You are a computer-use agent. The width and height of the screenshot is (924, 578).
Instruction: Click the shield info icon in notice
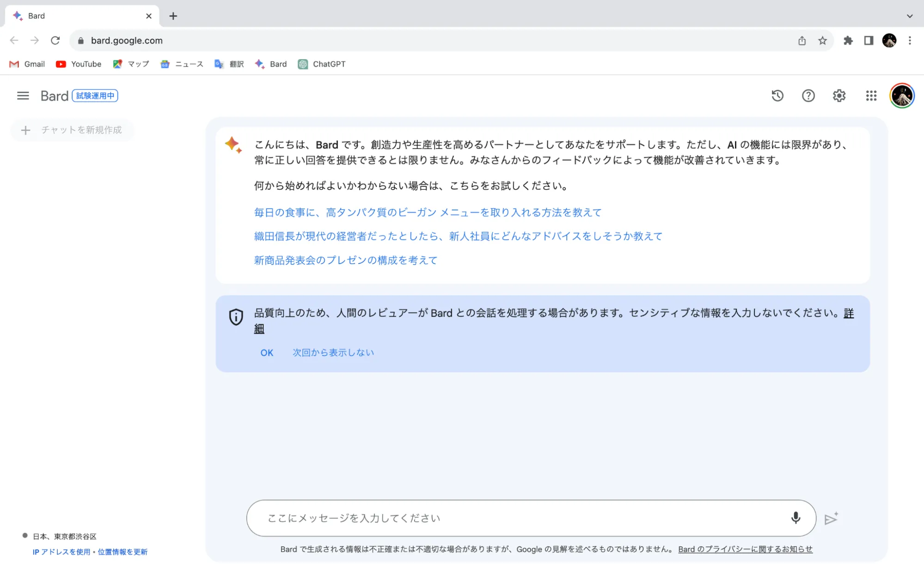236,317
